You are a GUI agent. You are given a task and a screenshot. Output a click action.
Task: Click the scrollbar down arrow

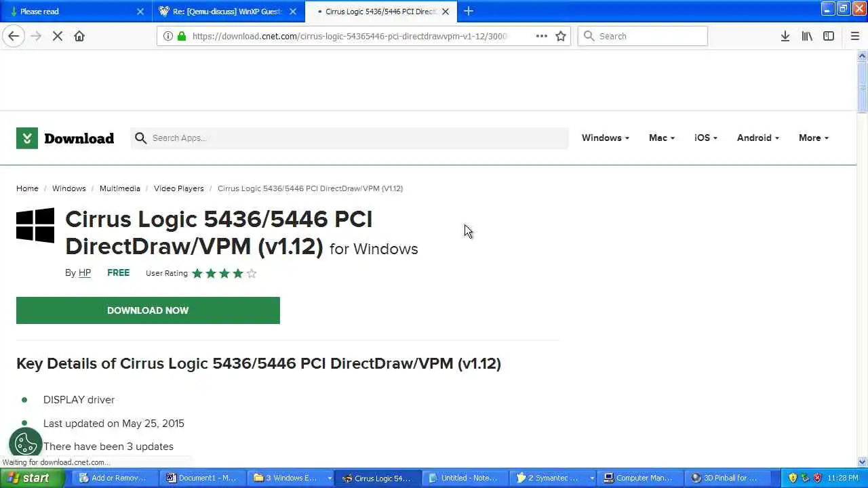click(862, 462)
